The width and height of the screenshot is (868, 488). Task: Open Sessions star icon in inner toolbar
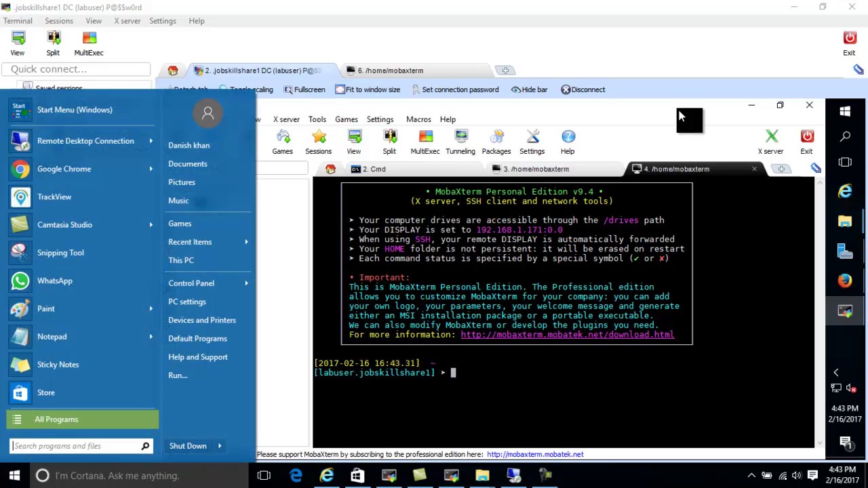click(x=319, y=137)
